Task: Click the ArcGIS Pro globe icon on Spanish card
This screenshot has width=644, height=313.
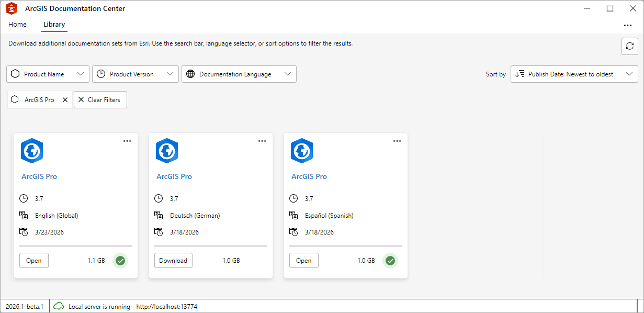Action: pos(302,151)
